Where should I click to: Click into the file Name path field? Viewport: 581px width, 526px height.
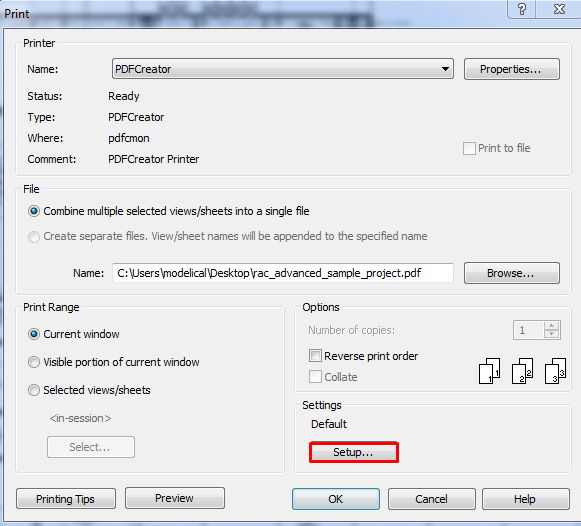tap(283, 273)
